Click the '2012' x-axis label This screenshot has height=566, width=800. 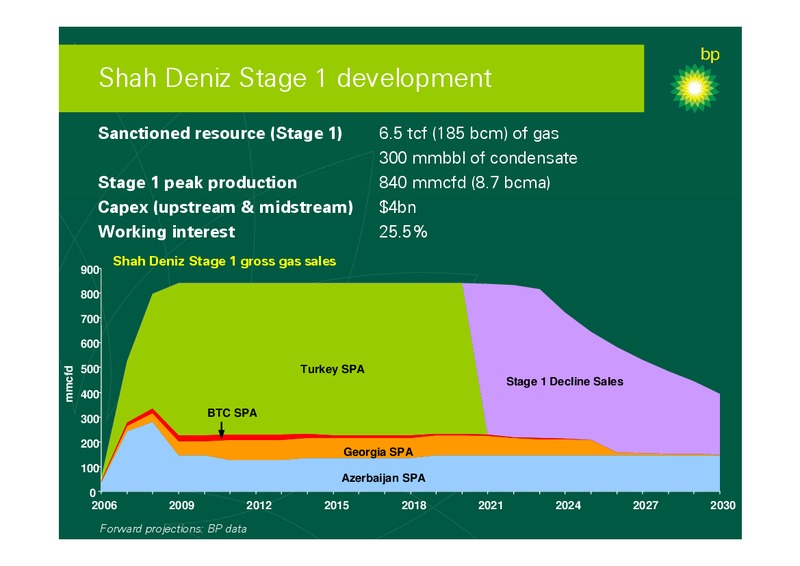tap(259, 505)
